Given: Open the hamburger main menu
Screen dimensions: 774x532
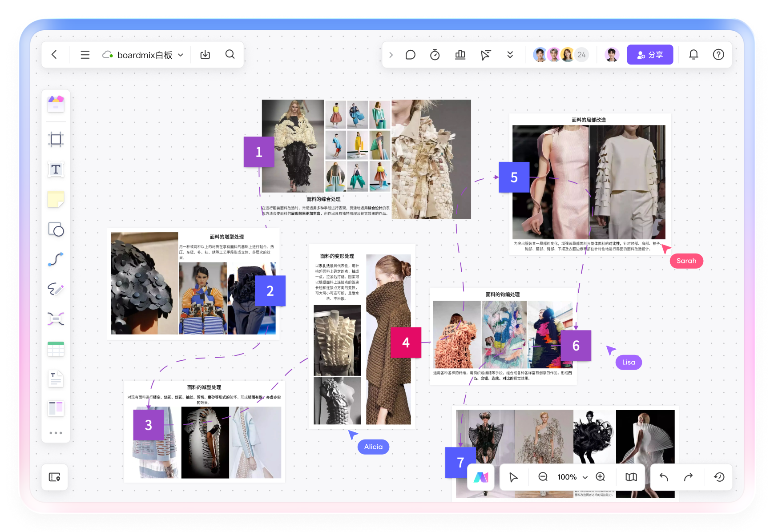Looking at the screenshot, I should pos(85,55).
